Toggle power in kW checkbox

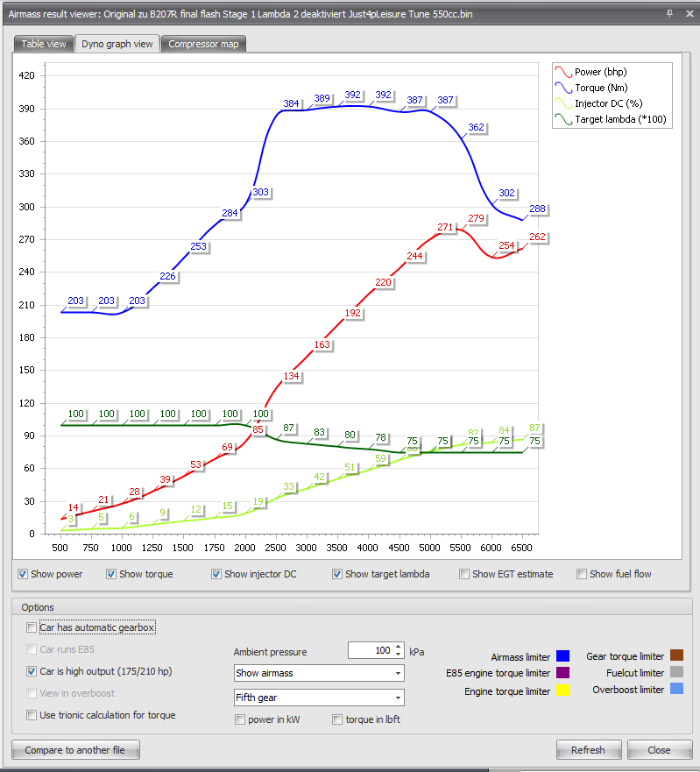coord(240,719)
